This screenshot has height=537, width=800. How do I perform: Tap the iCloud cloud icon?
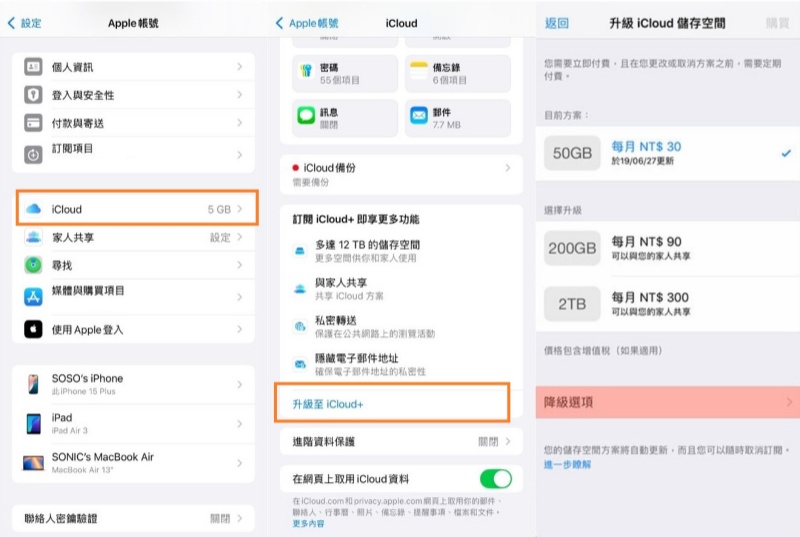pyautogui.click(x=33, y=209)
